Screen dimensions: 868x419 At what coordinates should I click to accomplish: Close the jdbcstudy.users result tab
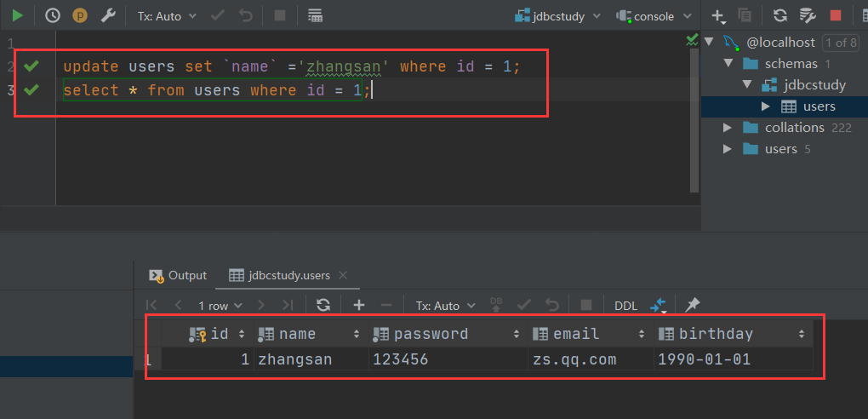click(343, 275)
